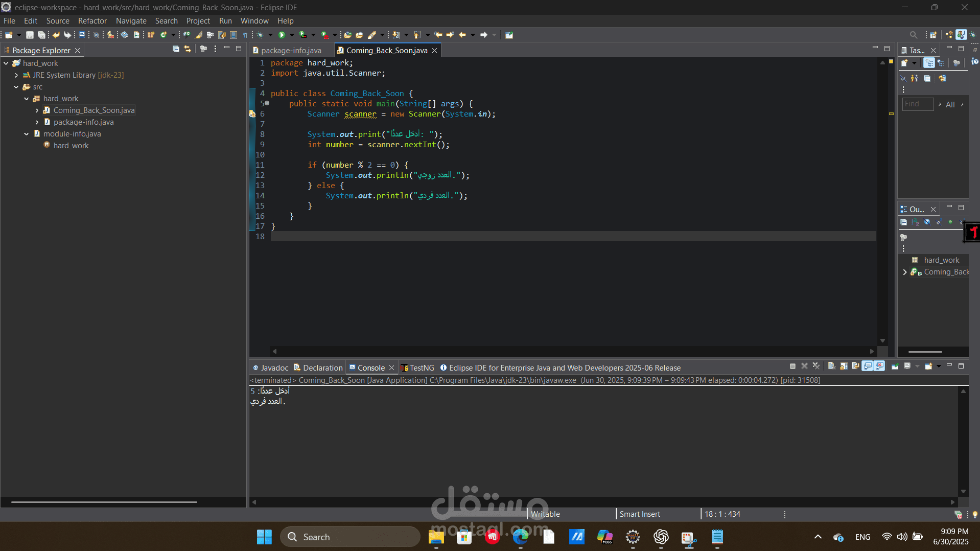The height and width of the screenshot is (551, 980).
Task: Click the Back navigation arrow in toolbar
Action: coord(462,35)
